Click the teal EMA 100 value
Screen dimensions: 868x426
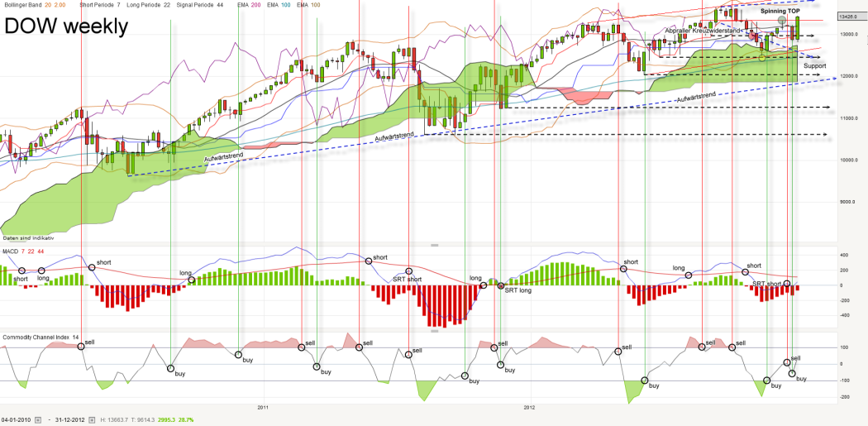288,4
